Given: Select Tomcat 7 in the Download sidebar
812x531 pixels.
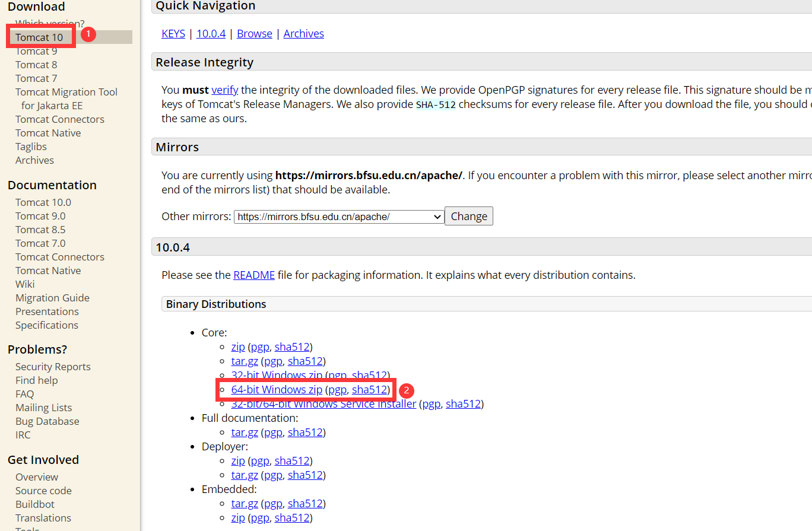Looking at the screenshot, I should [x=36, y=78].
